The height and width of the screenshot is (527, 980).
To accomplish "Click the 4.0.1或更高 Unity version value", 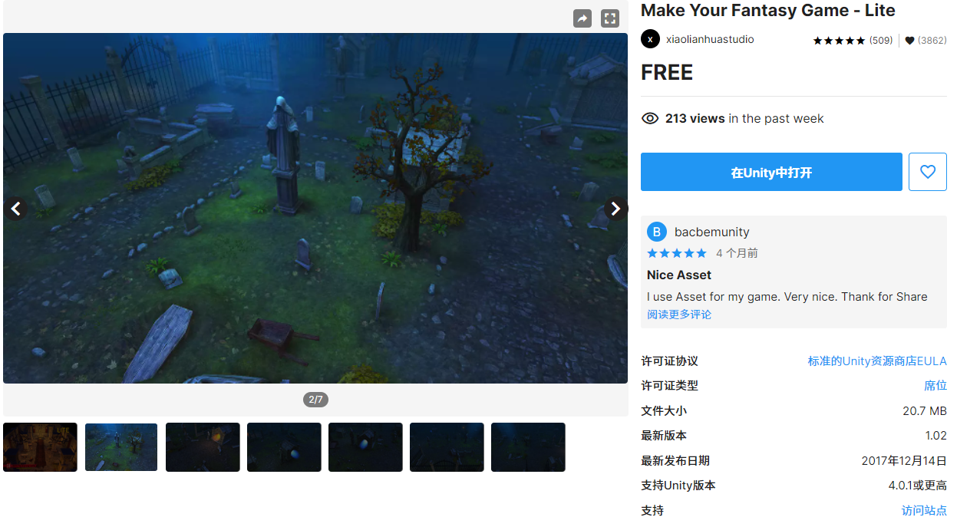I will [x=918, y=485].
